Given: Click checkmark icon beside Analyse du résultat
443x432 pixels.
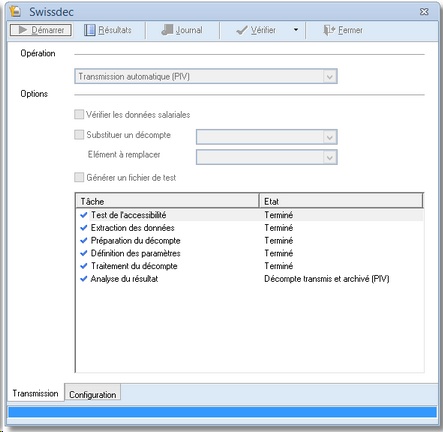Looking at the screenshot, I should 84,279.
